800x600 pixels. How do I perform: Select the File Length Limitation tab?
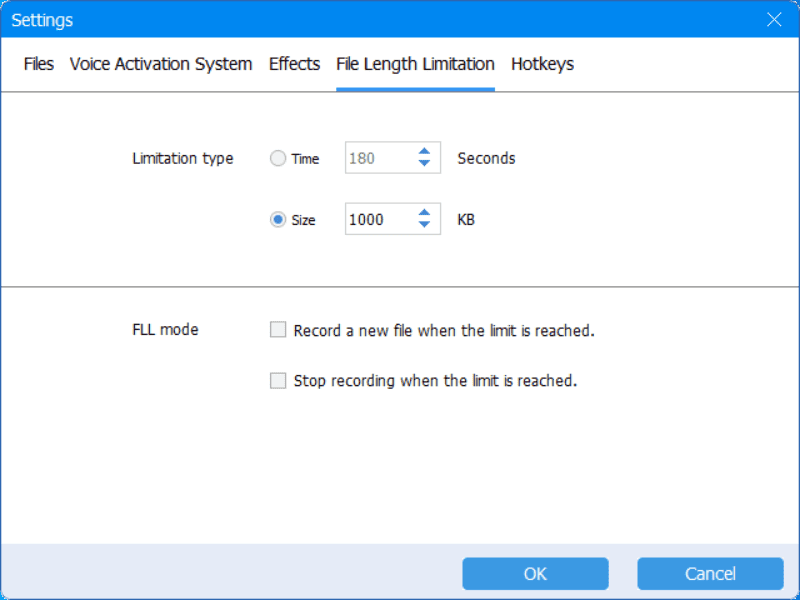point(415,64)
